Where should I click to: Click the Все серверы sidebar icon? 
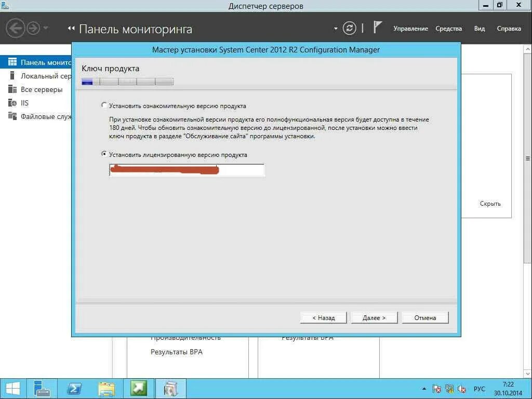[12, 89]
